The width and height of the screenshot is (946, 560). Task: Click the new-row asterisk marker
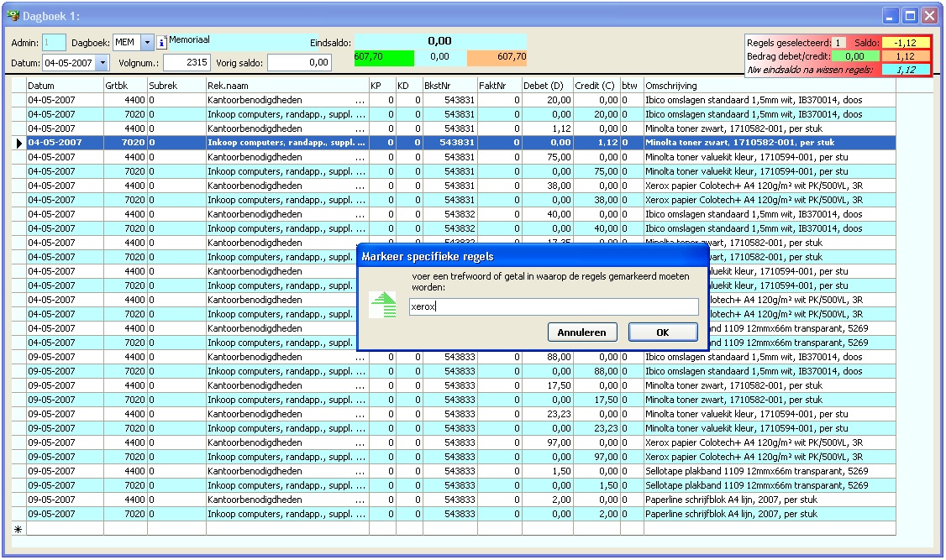coord(18,529)
